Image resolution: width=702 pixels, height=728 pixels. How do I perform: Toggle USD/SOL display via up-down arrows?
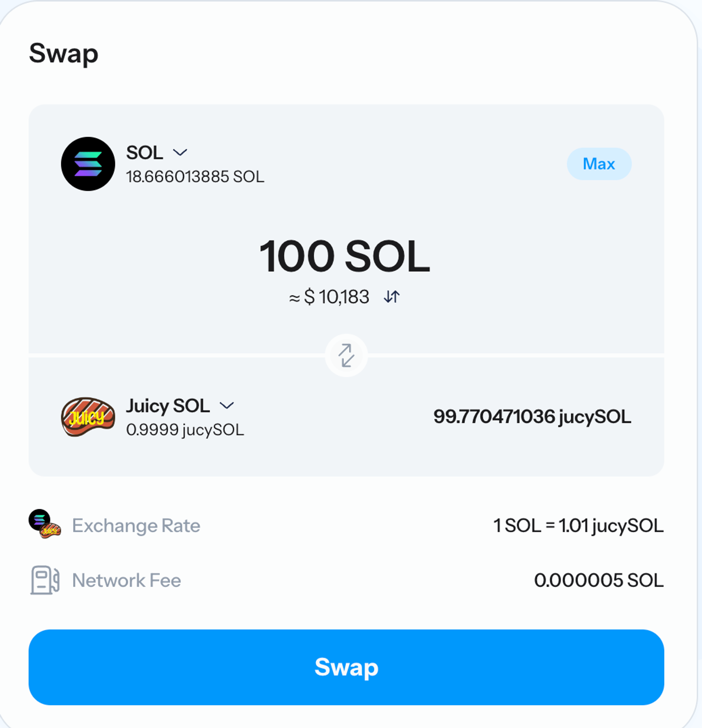[x=392, y=297]
